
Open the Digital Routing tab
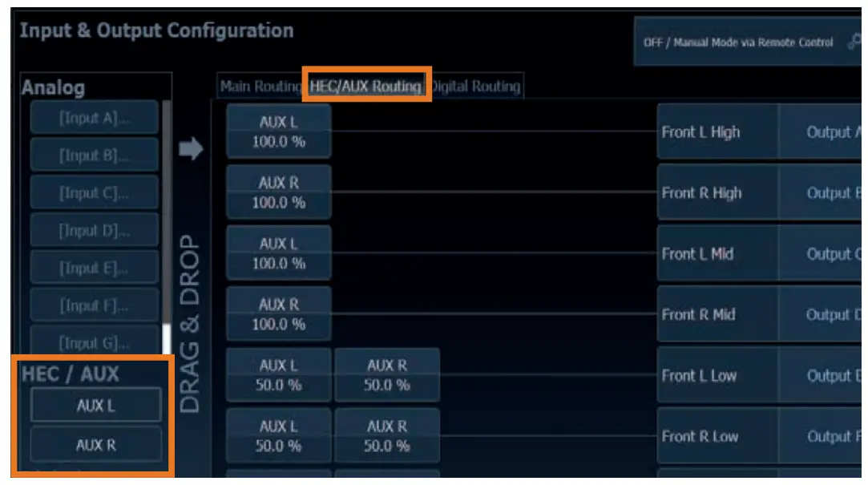tap(475, 87)
